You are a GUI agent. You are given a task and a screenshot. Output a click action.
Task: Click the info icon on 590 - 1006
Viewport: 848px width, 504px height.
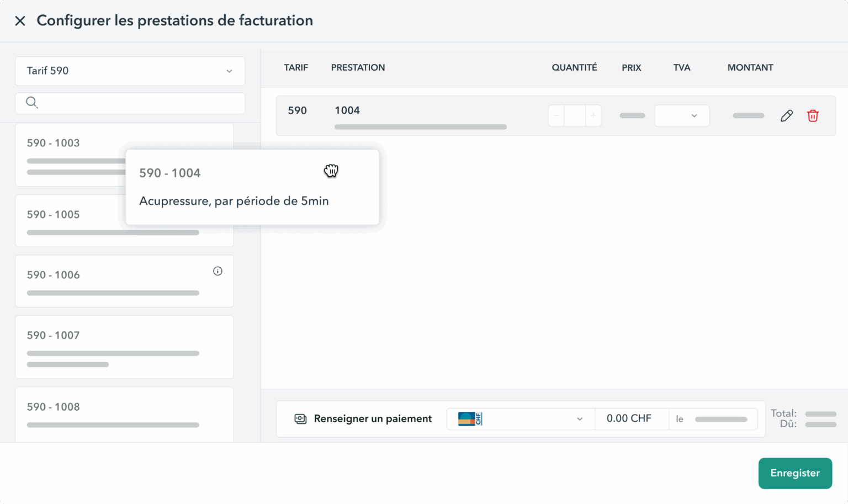click(x=218, y=271)
